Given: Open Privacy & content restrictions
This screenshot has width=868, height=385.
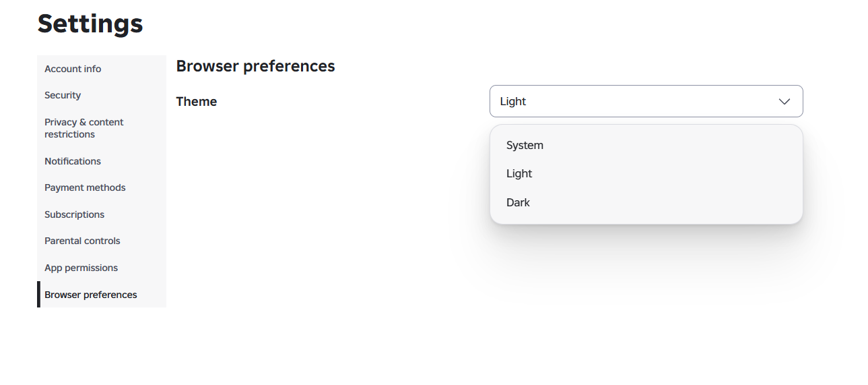Looking at the screenshot, I should pyautogui.click(x=101, y=128).
